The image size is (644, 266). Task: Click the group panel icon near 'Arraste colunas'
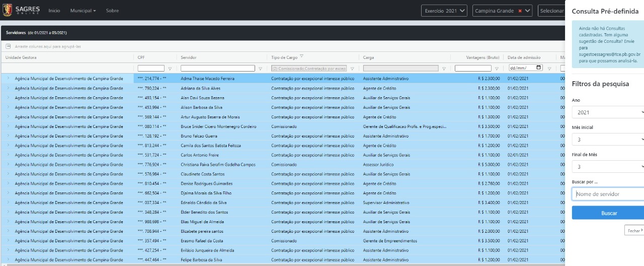(8, 46)
